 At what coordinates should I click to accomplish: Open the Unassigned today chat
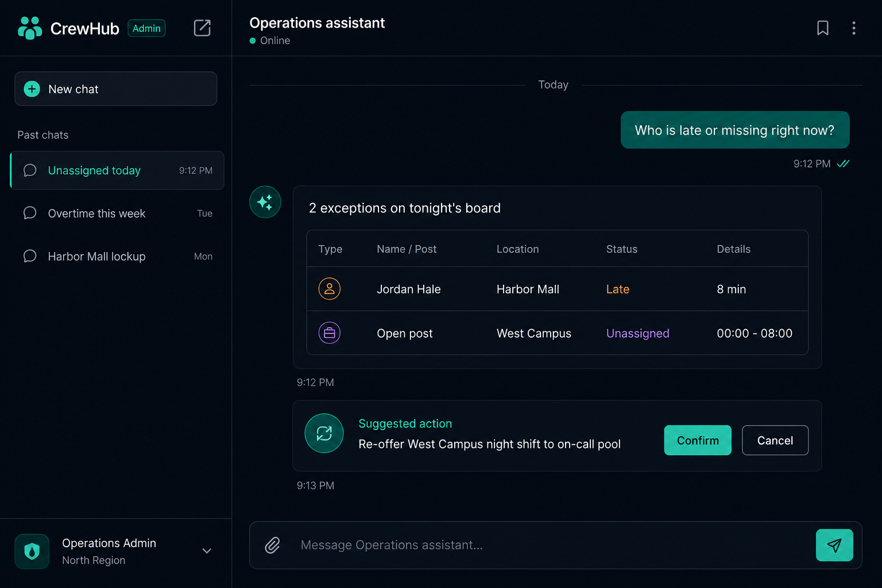pos(117,171)
